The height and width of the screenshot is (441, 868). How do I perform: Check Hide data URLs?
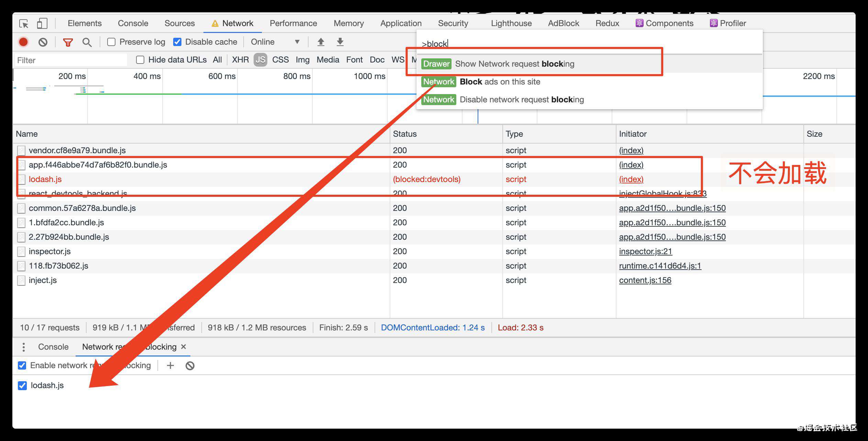tap(140, 60)
